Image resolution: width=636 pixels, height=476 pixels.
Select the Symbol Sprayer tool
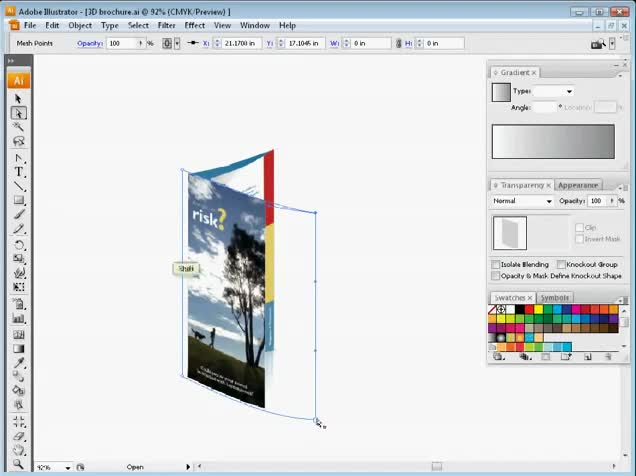18,304
